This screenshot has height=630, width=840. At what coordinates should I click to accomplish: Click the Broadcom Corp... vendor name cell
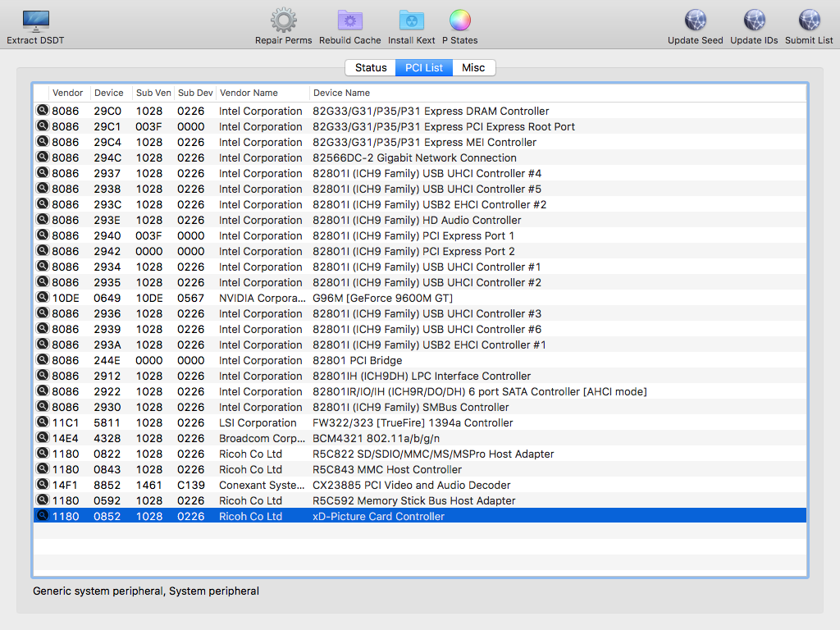pyautogui.click(x=262, y=438)
